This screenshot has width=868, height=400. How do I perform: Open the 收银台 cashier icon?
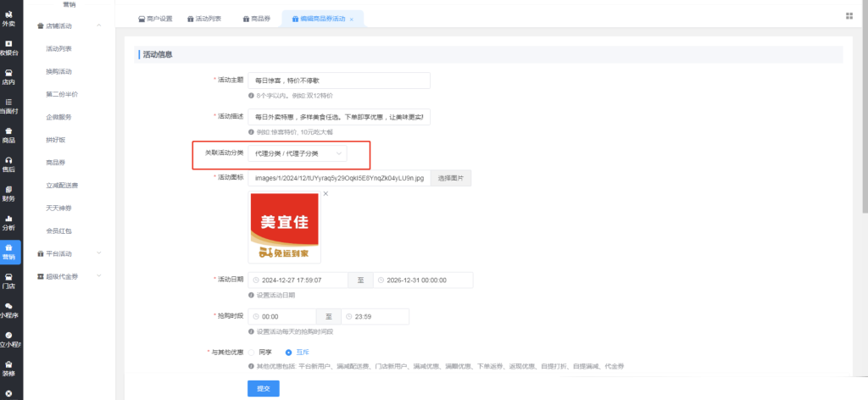pos(8,47)
